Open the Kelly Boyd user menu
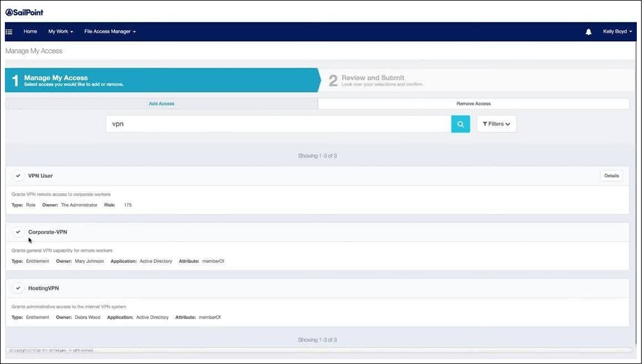 coord(617,32)
